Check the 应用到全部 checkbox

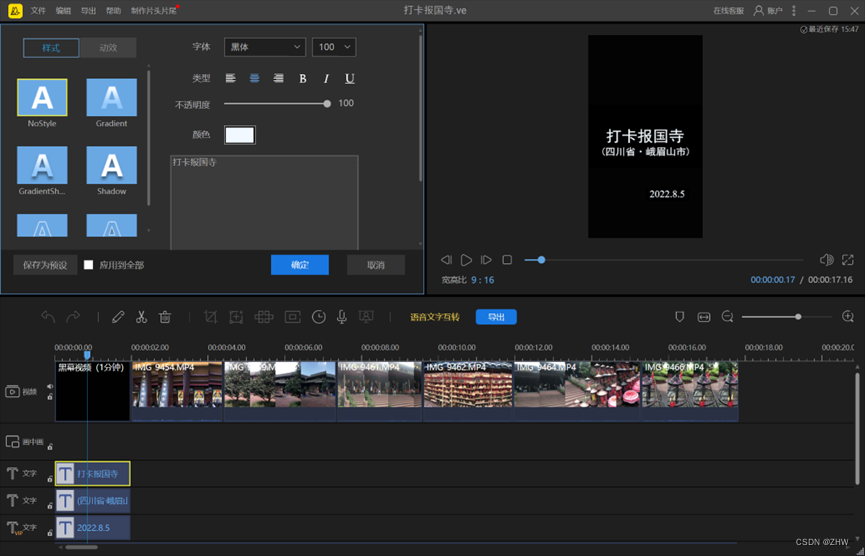88,265
